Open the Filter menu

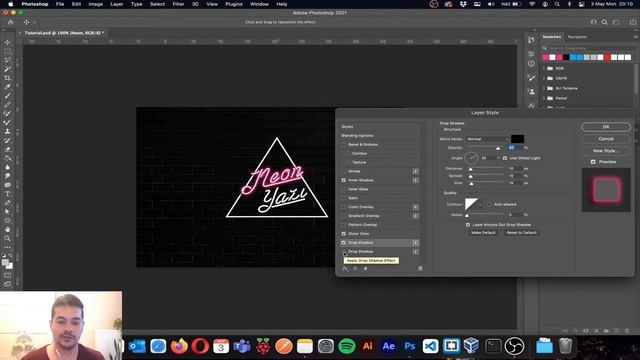(178, 4)
